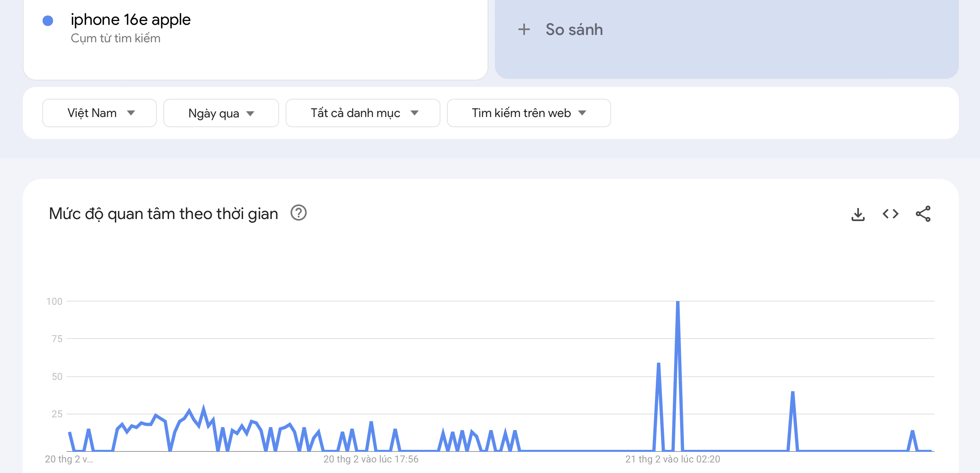Open the embed code icon
Viewport: 980px width, 473px height.
tap(890, 214)
